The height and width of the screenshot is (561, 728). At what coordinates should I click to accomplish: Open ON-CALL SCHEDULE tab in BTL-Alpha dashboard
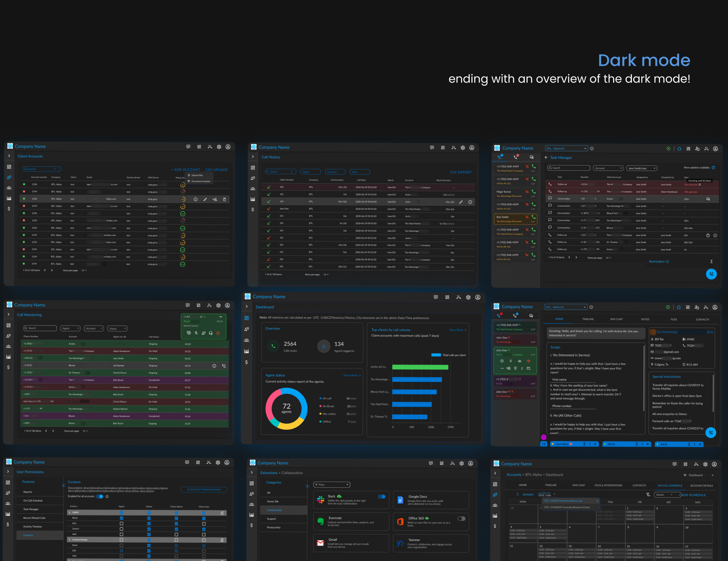[x=670, y=486]
